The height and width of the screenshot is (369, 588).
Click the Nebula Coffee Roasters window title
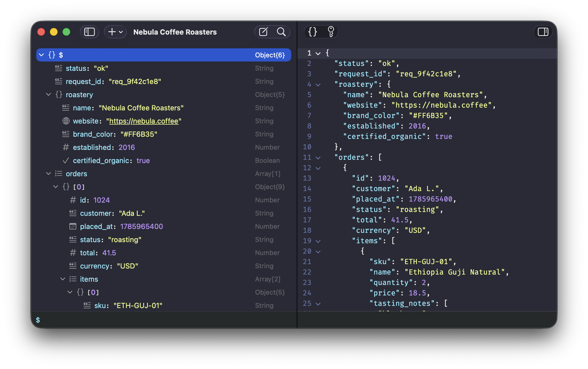[175, 32]
